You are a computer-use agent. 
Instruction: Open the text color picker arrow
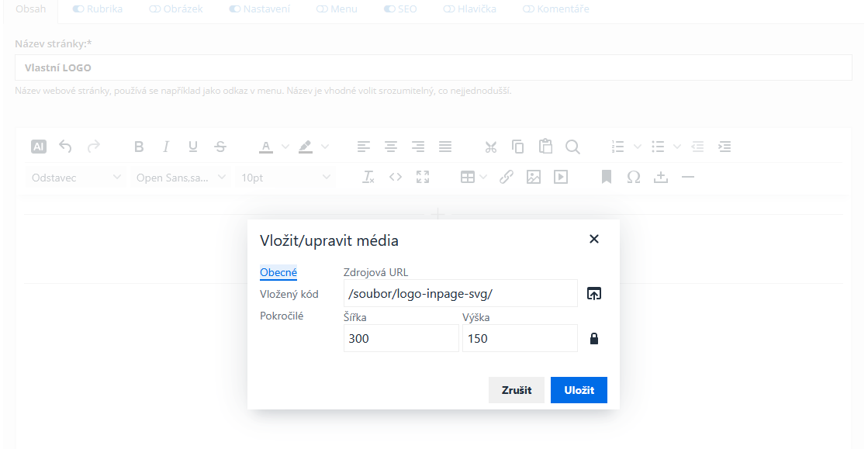coord(285,147)
